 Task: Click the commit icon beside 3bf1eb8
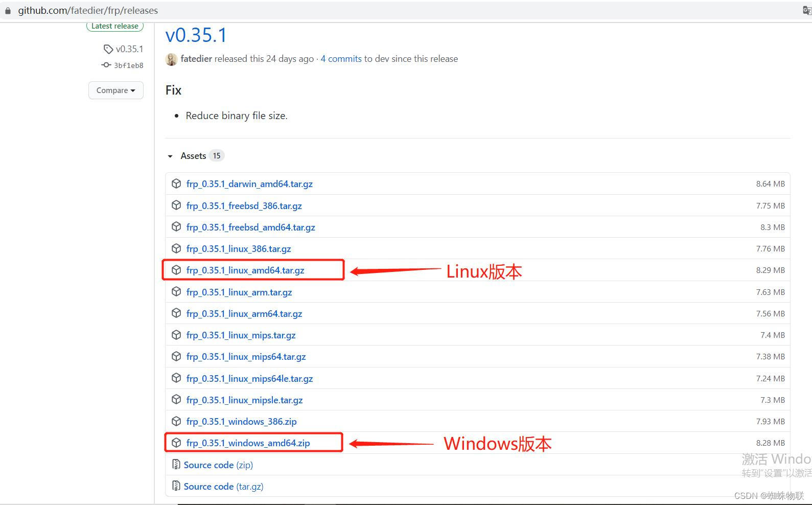click(x=106, y=65)
